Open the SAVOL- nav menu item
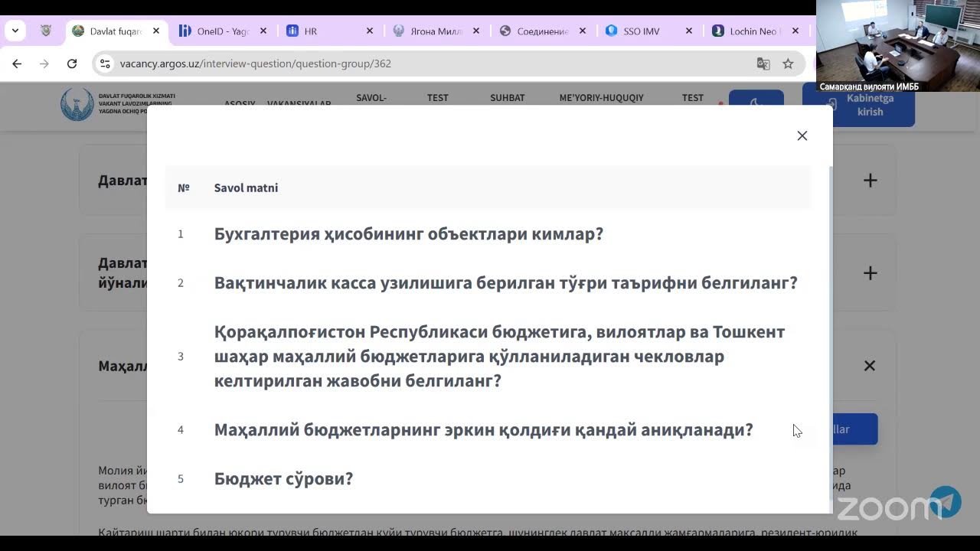Image resolution: width=980 pixels, height=551 pixels. click(371, 98)
